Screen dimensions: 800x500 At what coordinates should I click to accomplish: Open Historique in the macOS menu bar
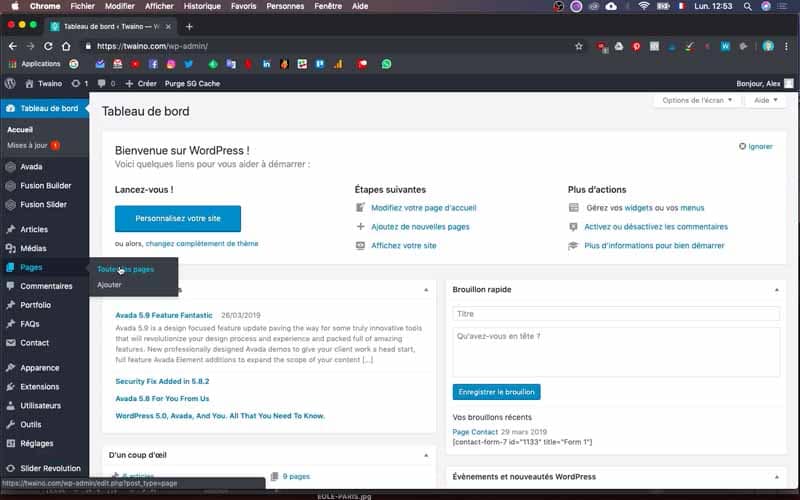202,6
